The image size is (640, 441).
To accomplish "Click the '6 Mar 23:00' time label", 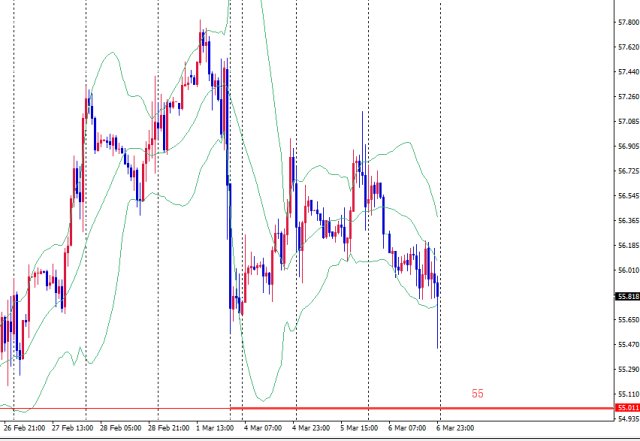I will tap(455, 428).
